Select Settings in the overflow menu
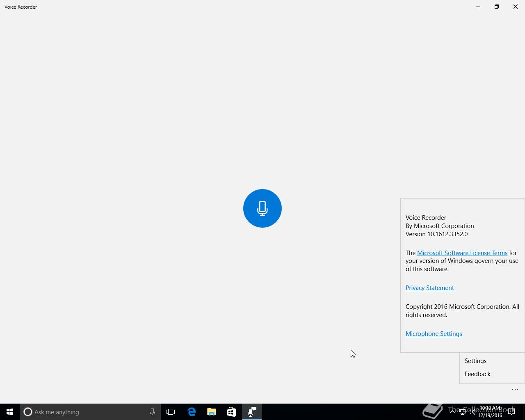 [x=492, y=361]
